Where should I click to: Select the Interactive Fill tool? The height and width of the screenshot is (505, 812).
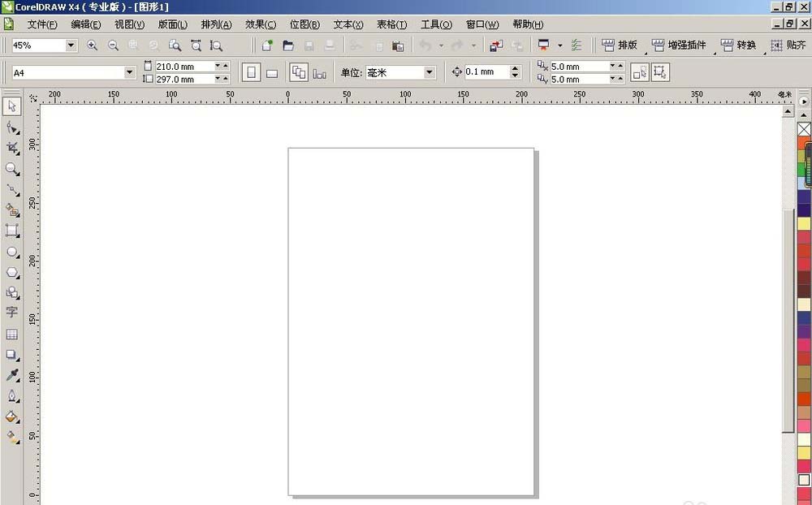point(12,437)
